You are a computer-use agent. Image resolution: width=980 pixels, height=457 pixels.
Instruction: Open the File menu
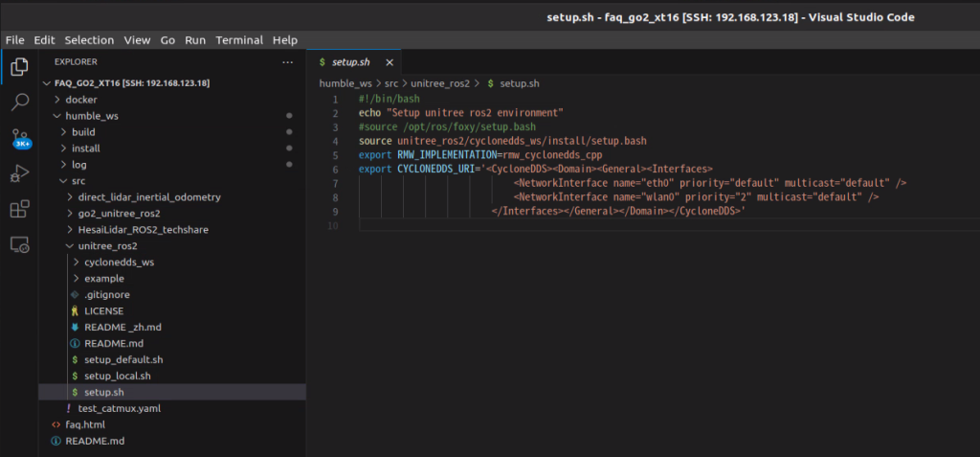pos(15,40)
